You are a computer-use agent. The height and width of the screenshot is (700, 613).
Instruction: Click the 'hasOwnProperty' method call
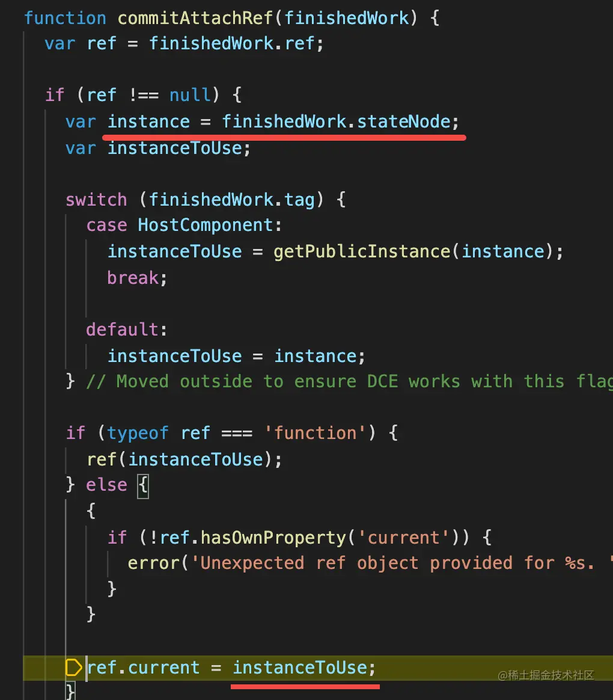[273, 538]
